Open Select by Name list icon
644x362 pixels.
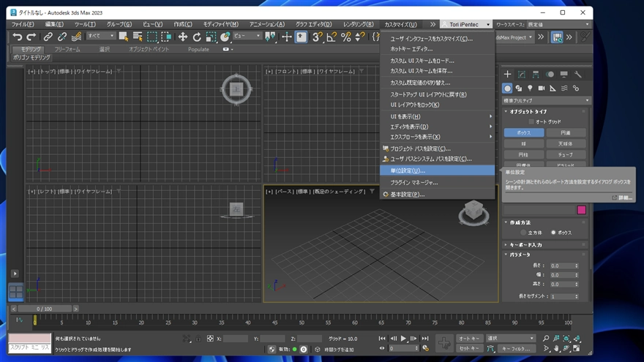coord(138,37)
